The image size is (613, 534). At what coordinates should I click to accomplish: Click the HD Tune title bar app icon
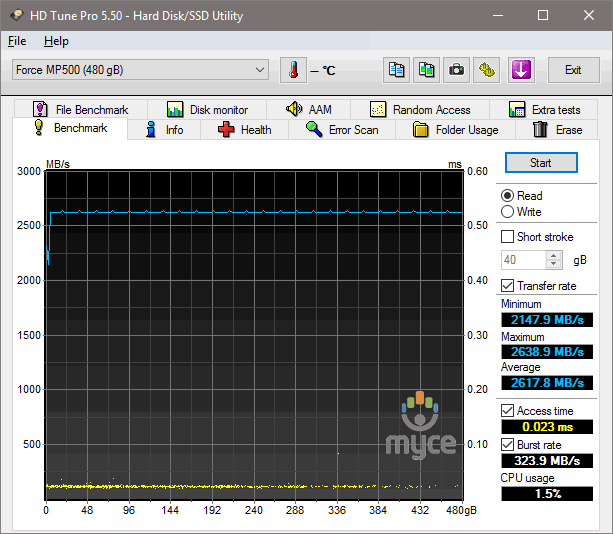16,15
